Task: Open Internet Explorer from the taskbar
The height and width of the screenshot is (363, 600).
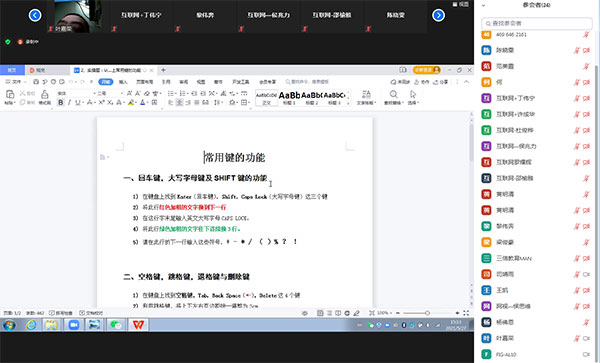Action: coord(31,325)
